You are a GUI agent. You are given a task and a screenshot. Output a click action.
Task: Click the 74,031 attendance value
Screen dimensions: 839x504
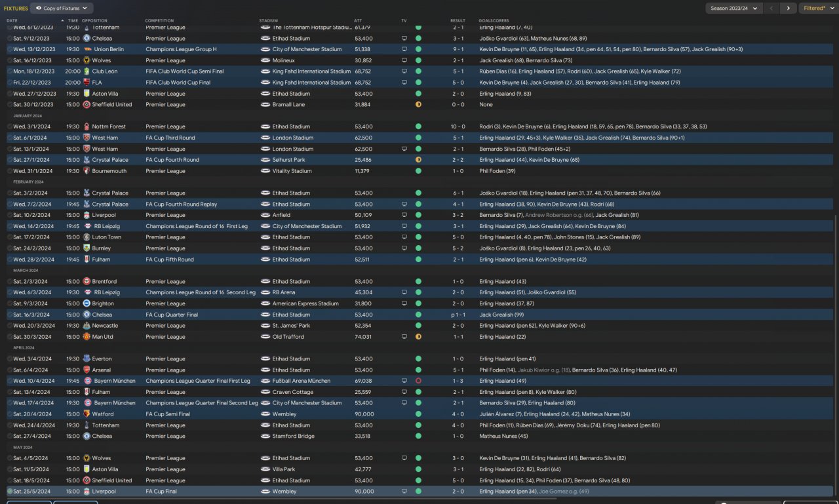point(363,337)
